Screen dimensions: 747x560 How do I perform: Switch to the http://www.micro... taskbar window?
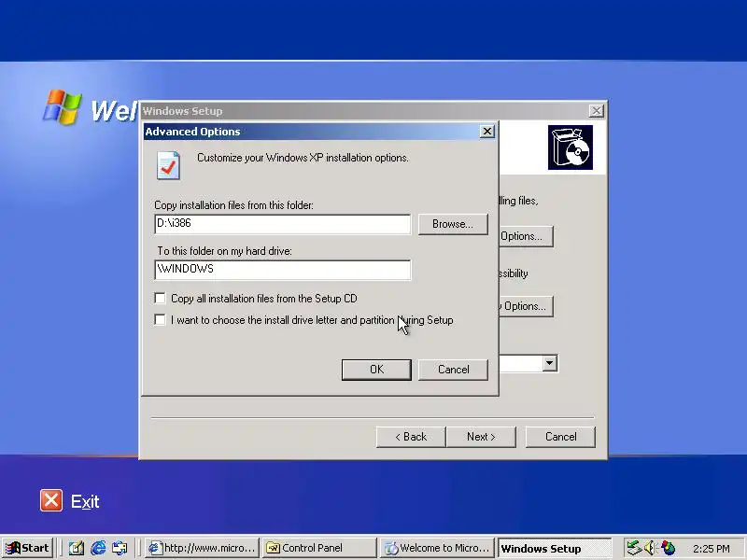[202, 548]
